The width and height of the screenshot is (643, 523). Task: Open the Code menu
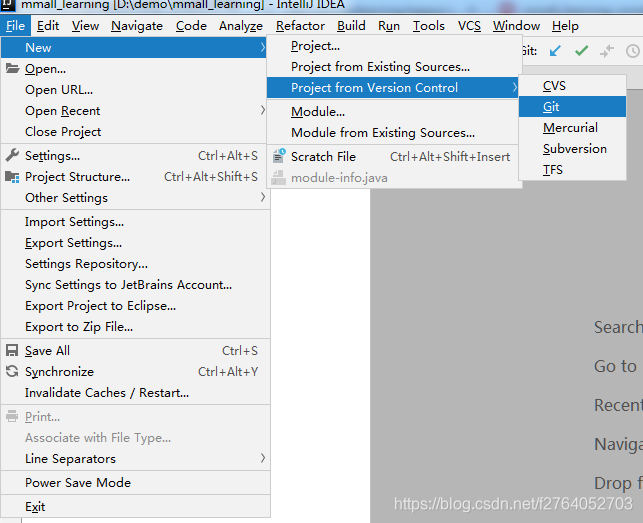click(191, 26)
